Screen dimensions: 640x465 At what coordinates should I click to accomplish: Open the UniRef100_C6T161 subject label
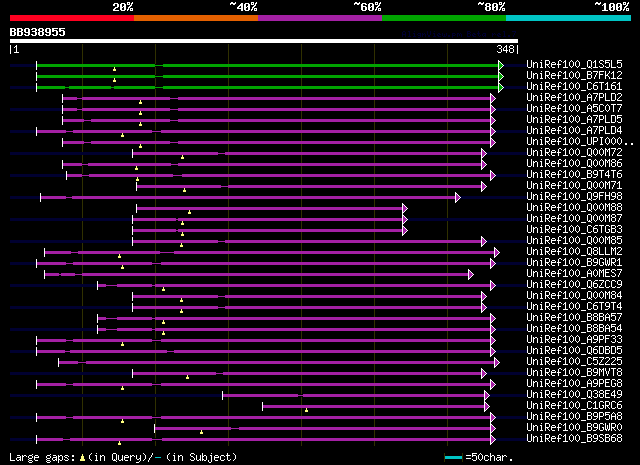click(574, 86)
